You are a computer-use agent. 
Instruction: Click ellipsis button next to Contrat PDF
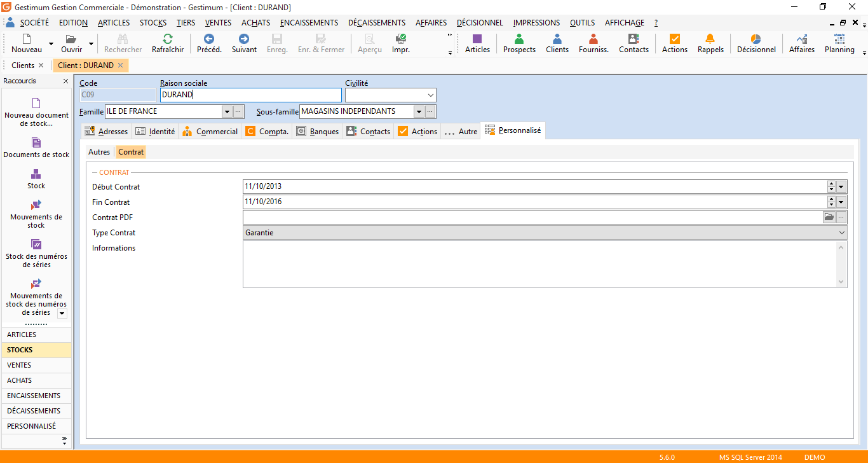pos(841,218)
